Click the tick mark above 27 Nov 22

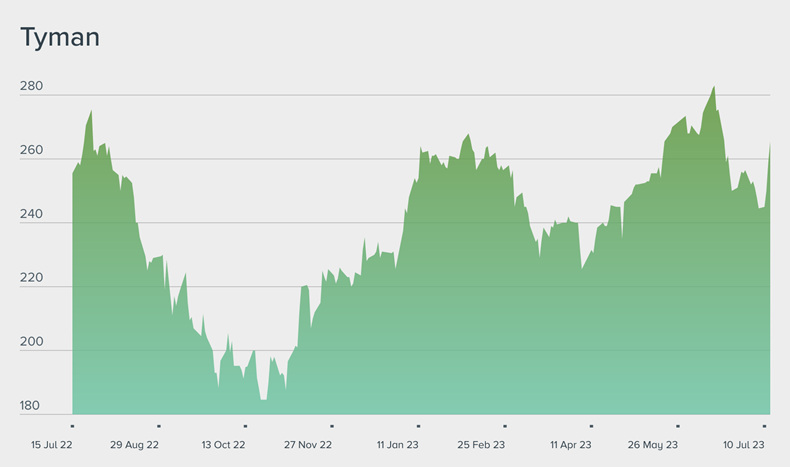[x=331, y=426]
